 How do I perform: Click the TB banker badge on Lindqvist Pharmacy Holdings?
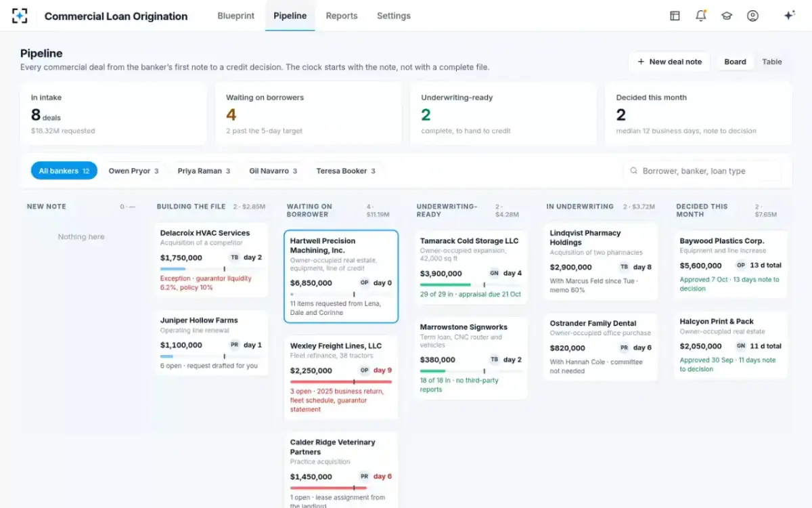coord(624,267)
